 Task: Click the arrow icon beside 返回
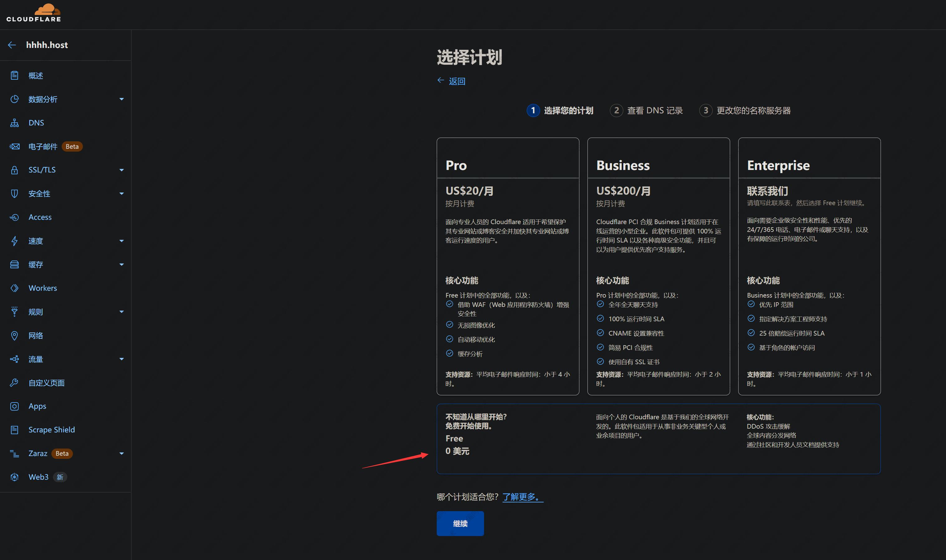point(440,80)
